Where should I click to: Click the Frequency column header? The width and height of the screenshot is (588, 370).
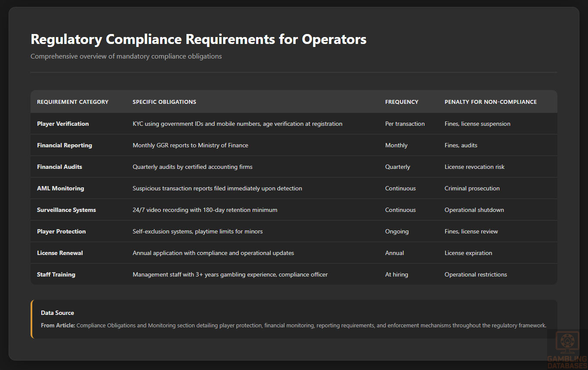point(402,102)
